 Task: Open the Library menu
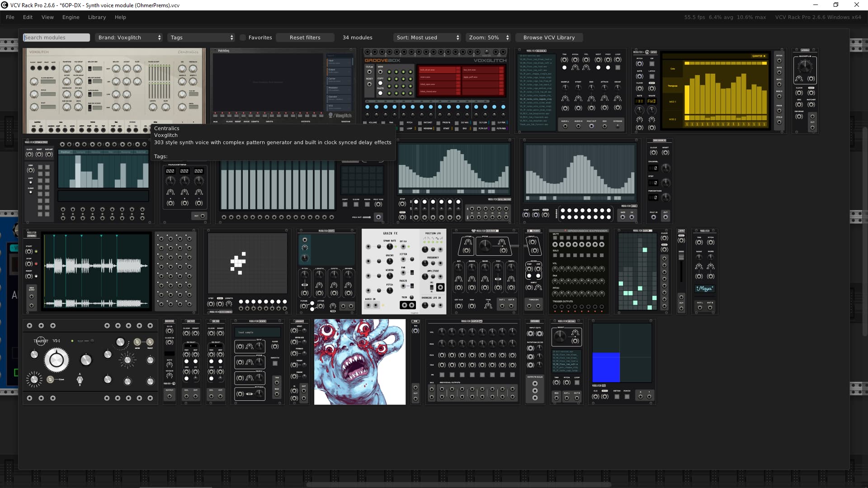[97, 17]
